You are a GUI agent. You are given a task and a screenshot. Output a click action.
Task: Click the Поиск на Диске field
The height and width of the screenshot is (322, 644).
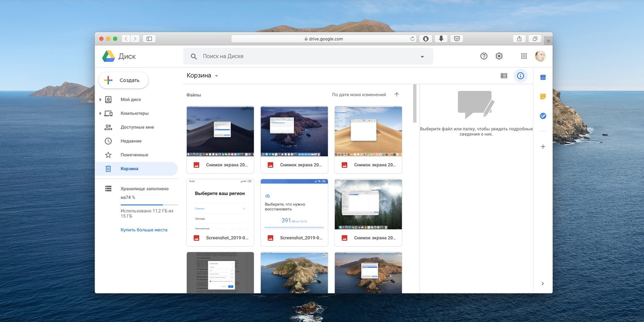pyautogui.click(x=308, y=56)
